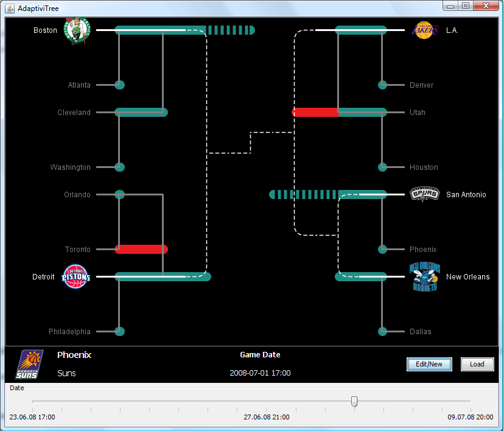Select the Detroit Pistons logo
The width and height of the screenshot is (504, 431).
(76, 276)
